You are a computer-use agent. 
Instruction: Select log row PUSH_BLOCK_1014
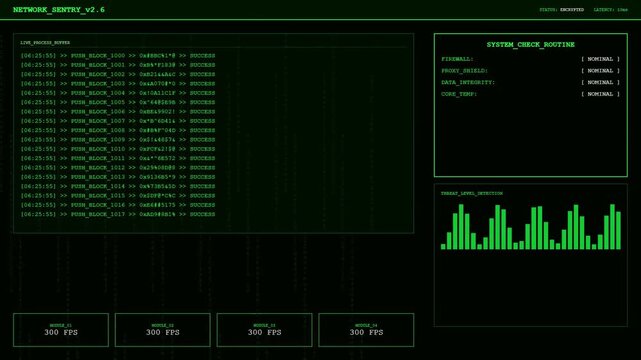pos(118,186)
